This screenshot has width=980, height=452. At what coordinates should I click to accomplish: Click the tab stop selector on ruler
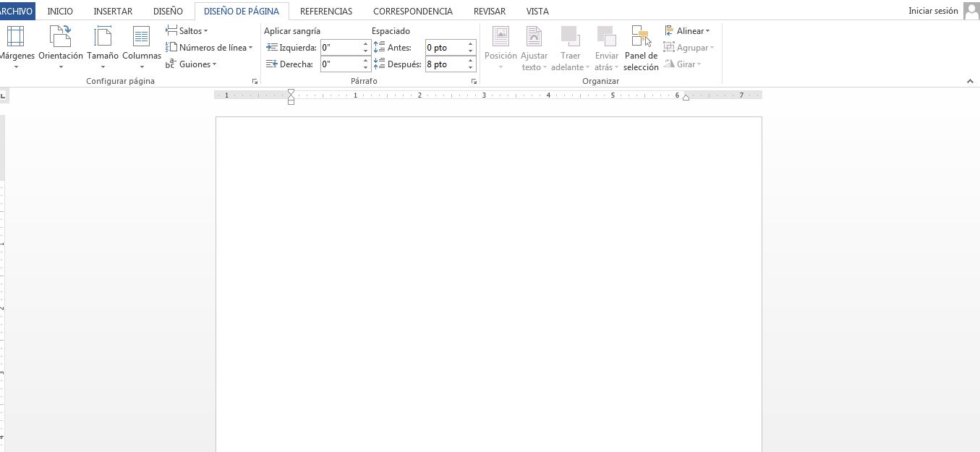tap(4, 95)
